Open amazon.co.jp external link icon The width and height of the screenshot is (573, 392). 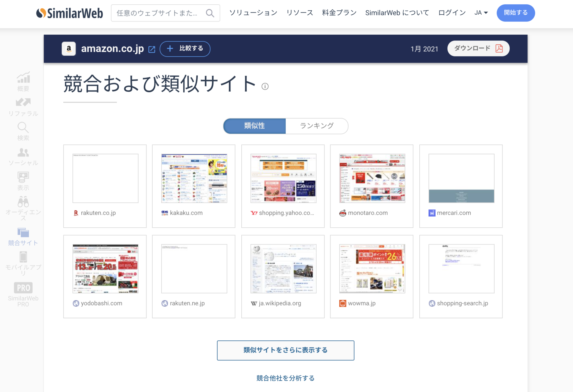point(152,49)
